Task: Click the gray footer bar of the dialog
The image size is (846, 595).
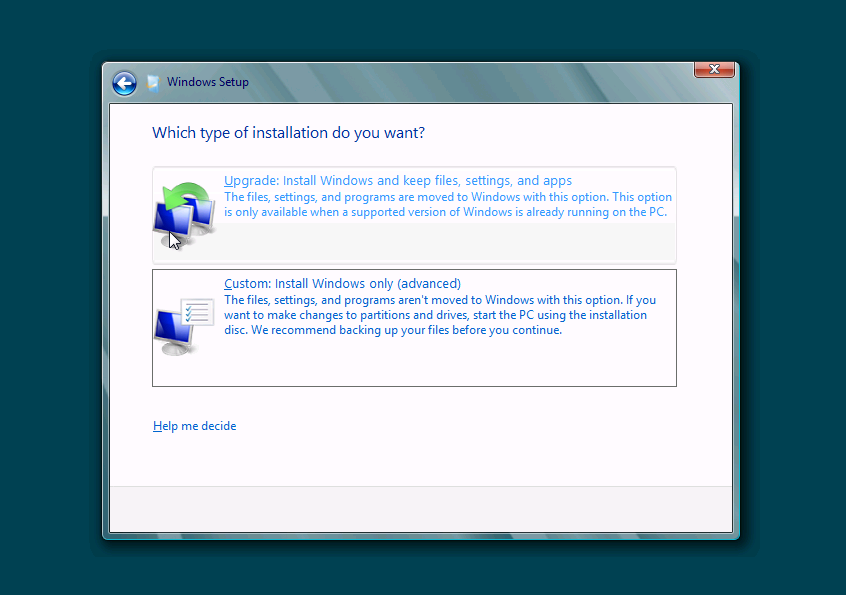Action: pyautogui.click(x=420, y=509)
